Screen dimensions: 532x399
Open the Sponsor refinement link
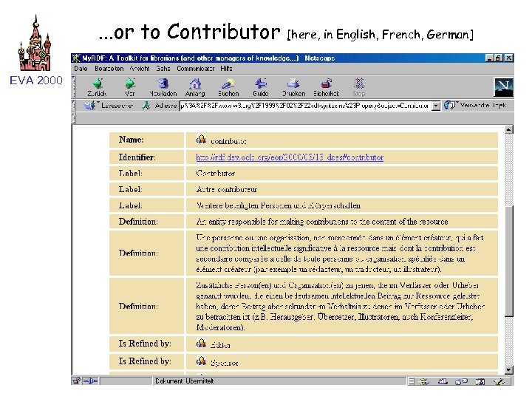(x=225, y=363)
